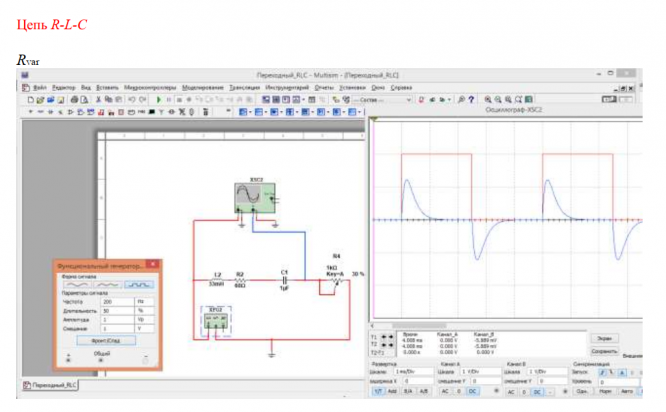Click the Фронт/Спад button in generator

pyautogui.click(x=107, y=340)
